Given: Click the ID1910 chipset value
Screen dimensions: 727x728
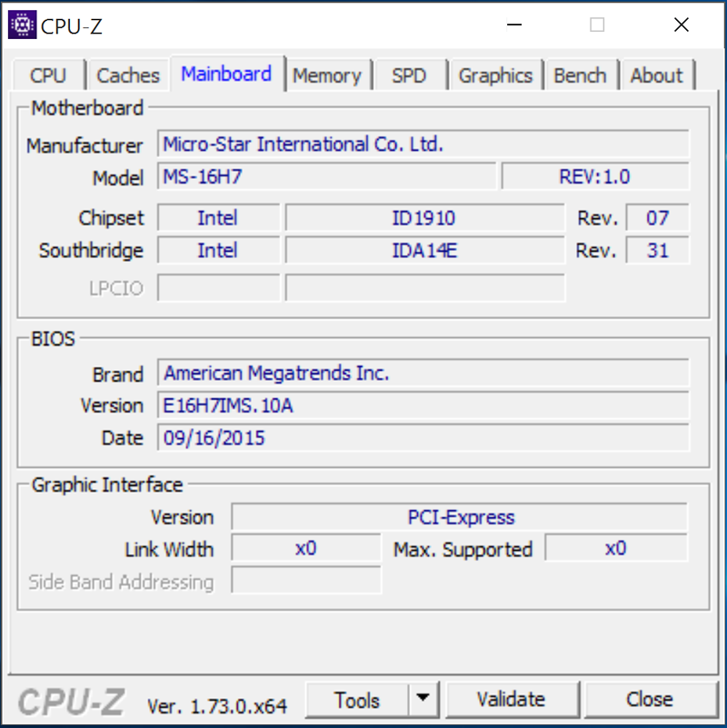Looking at the screenshot, I should point(424,217).
